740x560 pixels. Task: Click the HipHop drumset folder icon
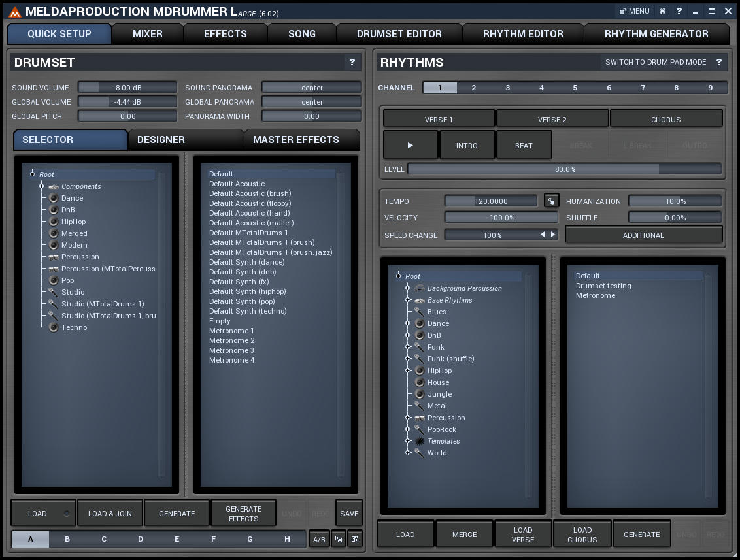54,222
